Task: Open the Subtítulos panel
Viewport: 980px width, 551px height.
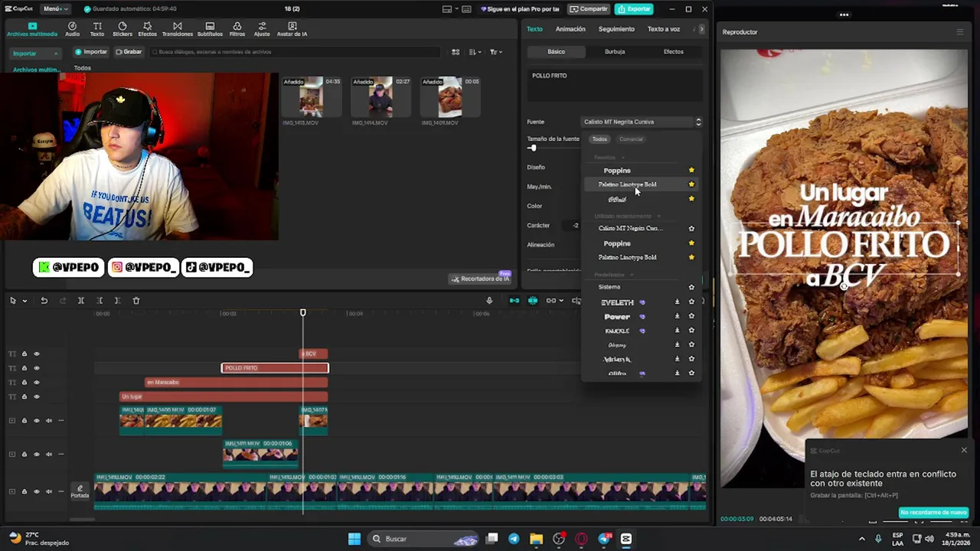Action: click(210, 29)
